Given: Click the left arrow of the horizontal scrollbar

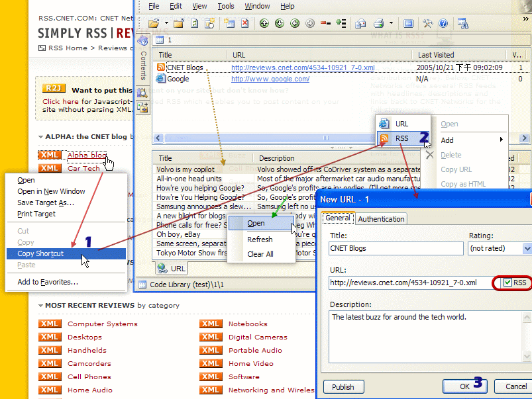Looking at the screenshot, I should pyautogui.click(x=158, y=138).
